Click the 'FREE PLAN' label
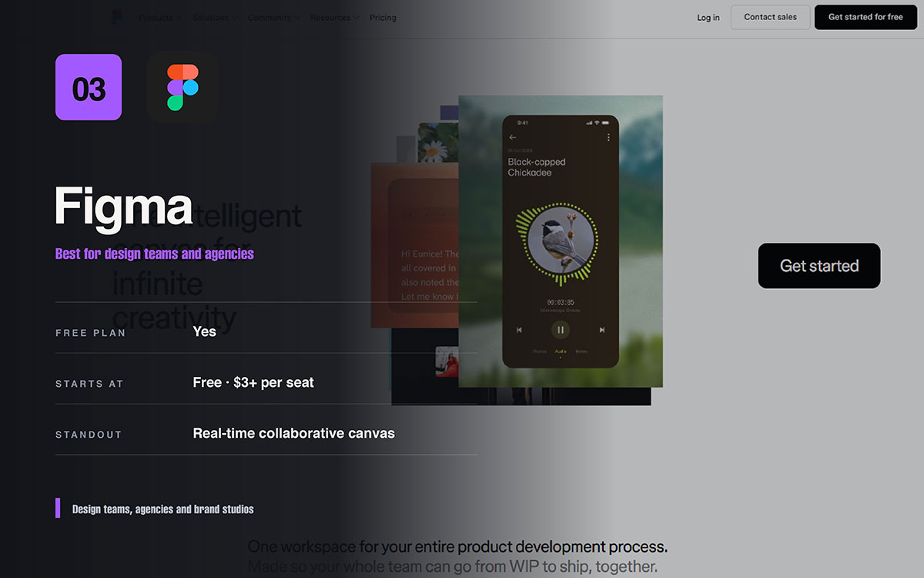 [90, 333]
